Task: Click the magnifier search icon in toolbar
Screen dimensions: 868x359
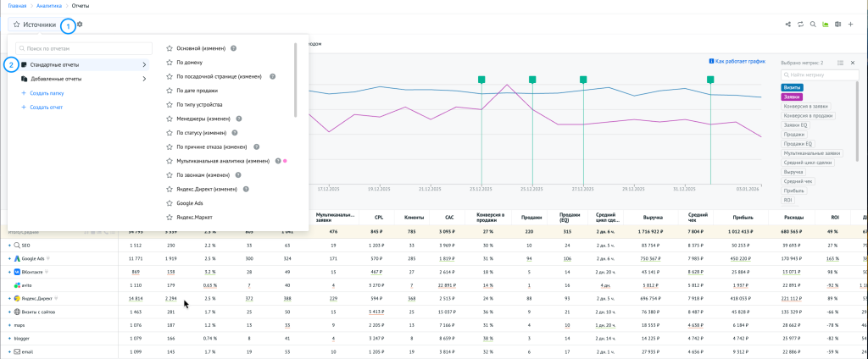Action: pos(813,25)
